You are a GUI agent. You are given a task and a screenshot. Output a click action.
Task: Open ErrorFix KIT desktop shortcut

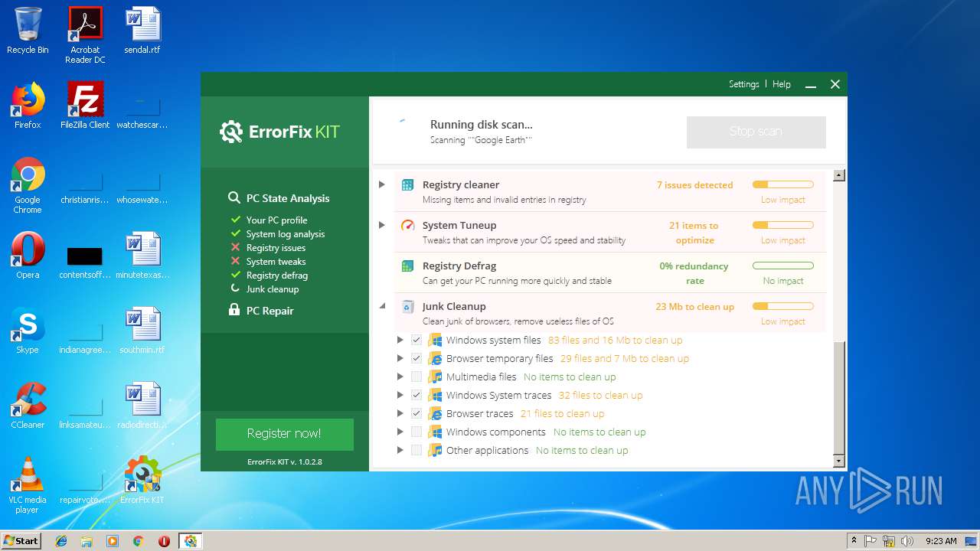coord(142,481)
